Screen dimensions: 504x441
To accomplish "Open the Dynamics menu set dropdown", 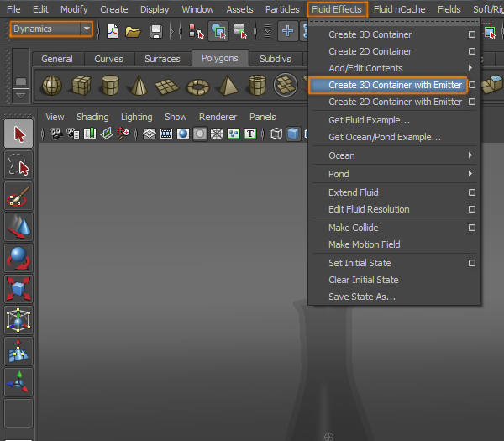I will pos(52,29).
